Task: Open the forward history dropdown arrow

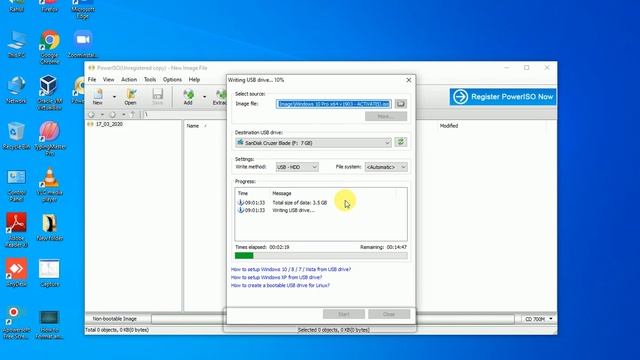Action: 123,115
